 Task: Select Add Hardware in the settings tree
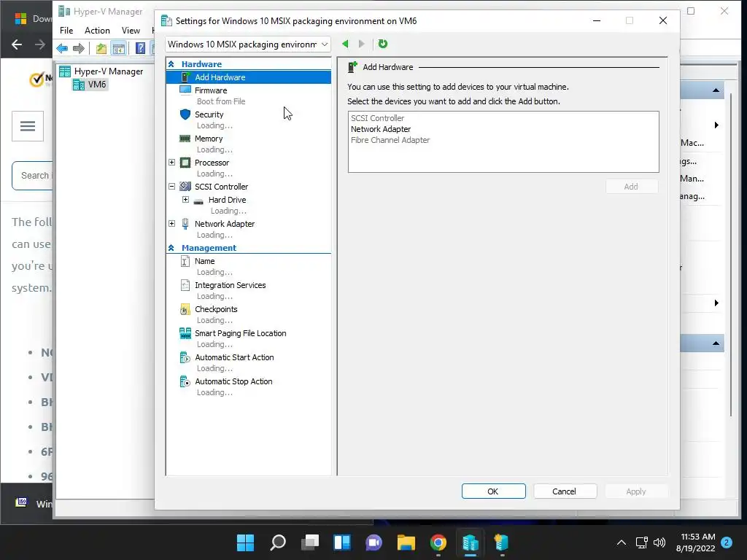[x=248, y=77]
